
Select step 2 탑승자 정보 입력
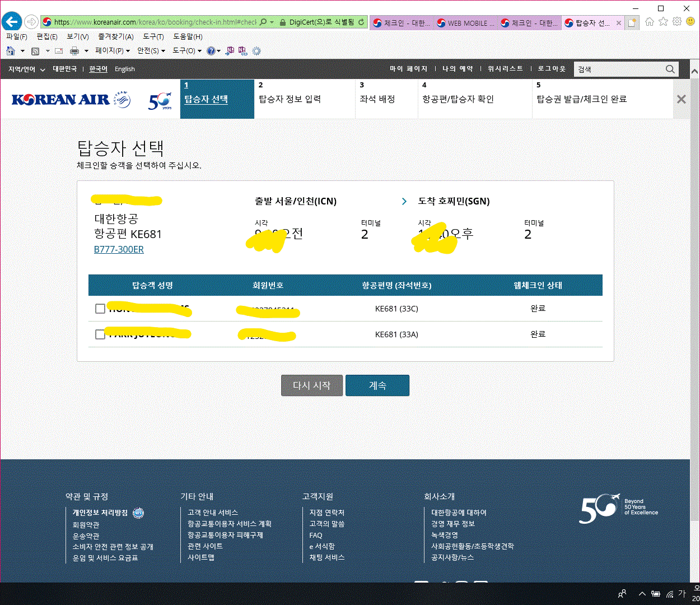(305, 99)
